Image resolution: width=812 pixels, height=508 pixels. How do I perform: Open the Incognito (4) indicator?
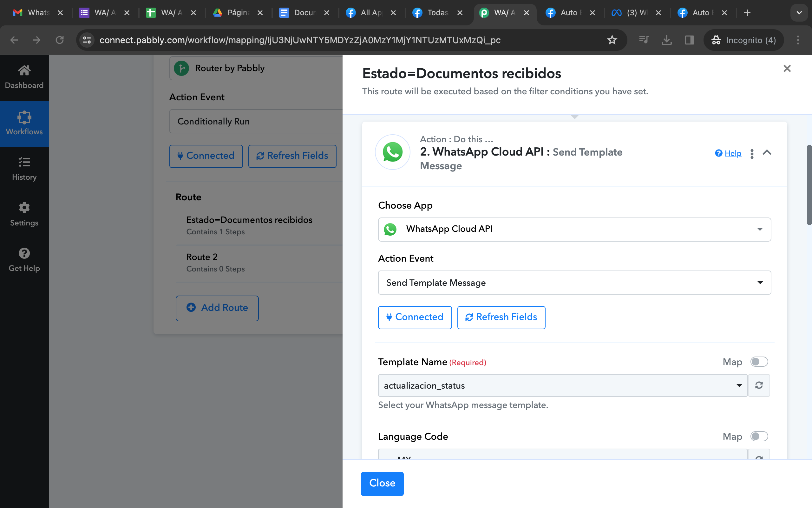[x=743, y=40]
